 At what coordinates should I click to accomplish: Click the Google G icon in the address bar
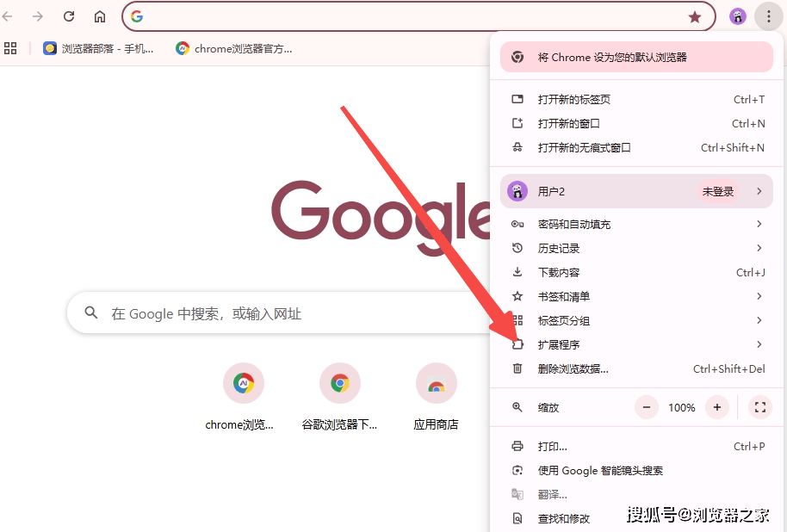[137, 16]
